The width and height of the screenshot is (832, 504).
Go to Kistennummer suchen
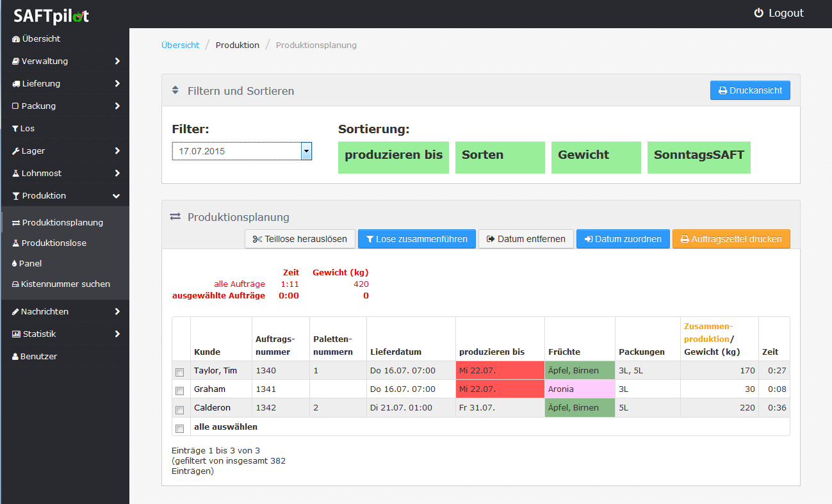65,284
